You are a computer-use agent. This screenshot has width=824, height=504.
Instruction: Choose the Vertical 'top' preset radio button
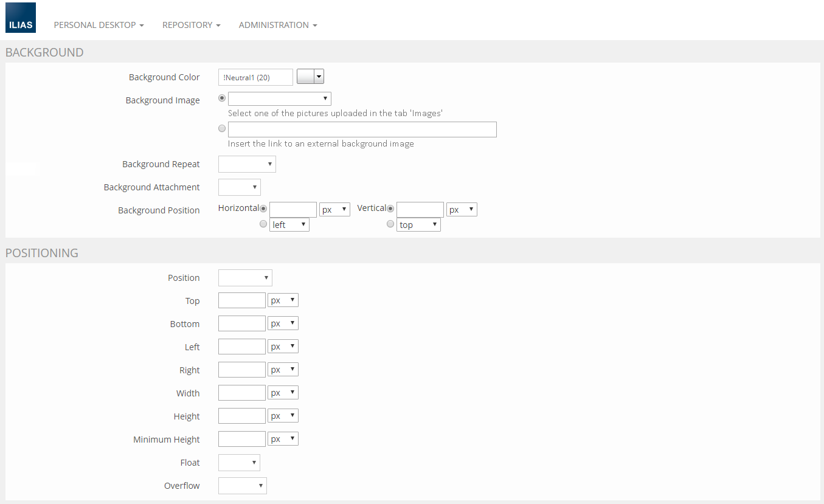[x=390, y=224]
